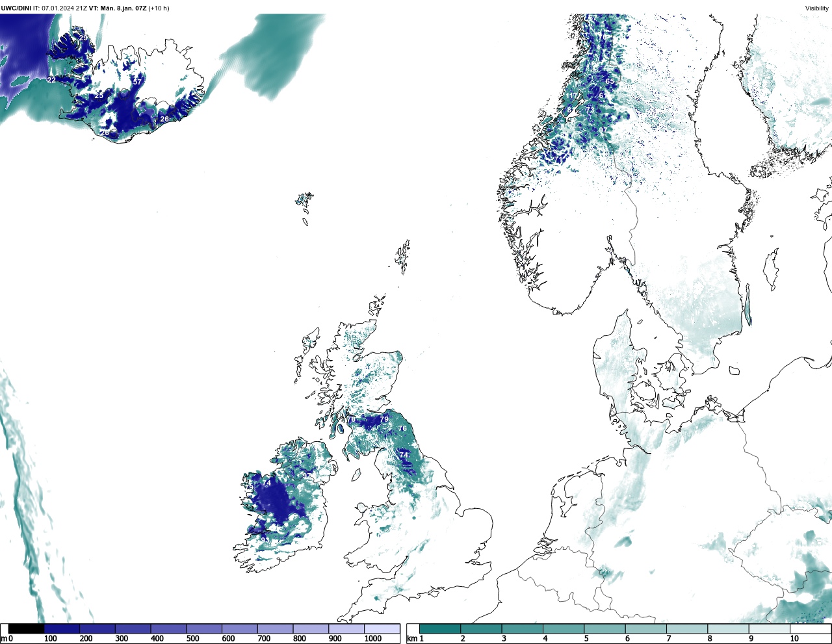
Task: Click the init time '07.01.2024 21Z'
Action: [x=64, y=8]
